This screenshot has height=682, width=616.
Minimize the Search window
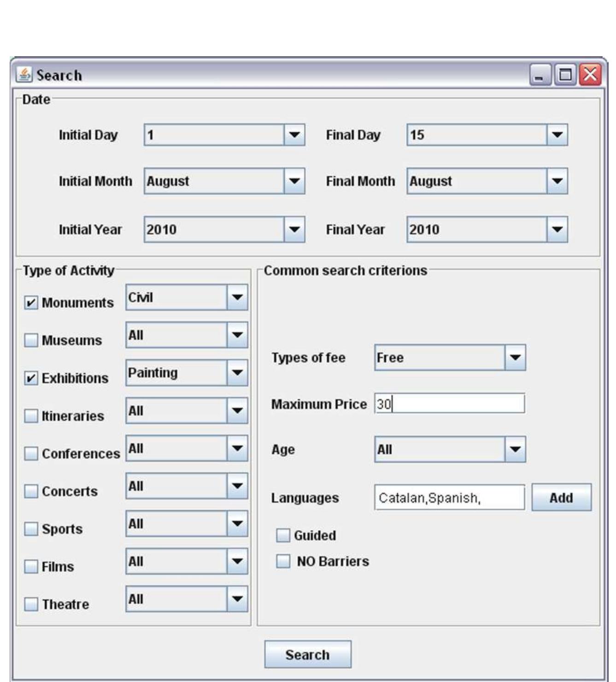pyautogui.click(x=540, y=75)
